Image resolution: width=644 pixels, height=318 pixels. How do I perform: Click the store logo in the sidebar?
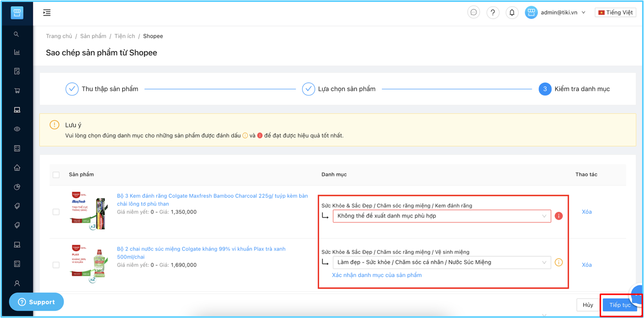(x=17, y=13)
